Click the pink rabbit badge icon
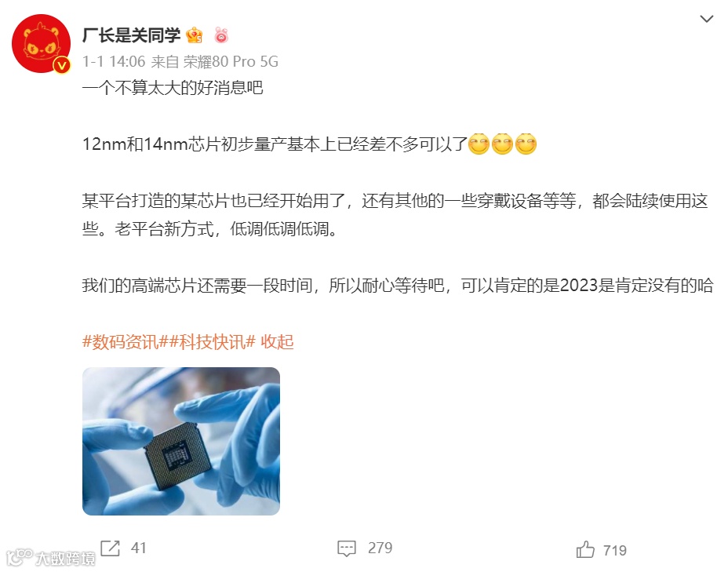Image resolution: width=728 pixels, height=572 pixels. click(221, 35)
